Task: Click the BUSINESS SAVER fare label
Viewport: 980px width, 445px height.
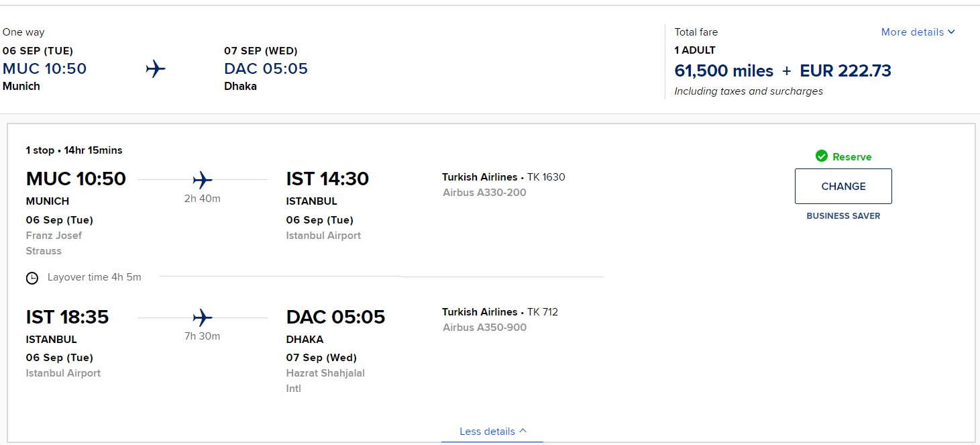Action: pyautogui.click(x=843, y=216)
